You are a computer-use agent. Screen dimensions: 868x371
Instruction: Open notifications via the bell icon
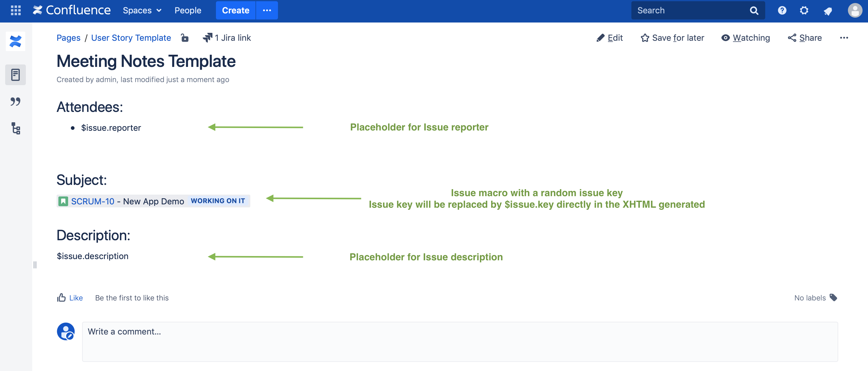(x=828, y=10)
